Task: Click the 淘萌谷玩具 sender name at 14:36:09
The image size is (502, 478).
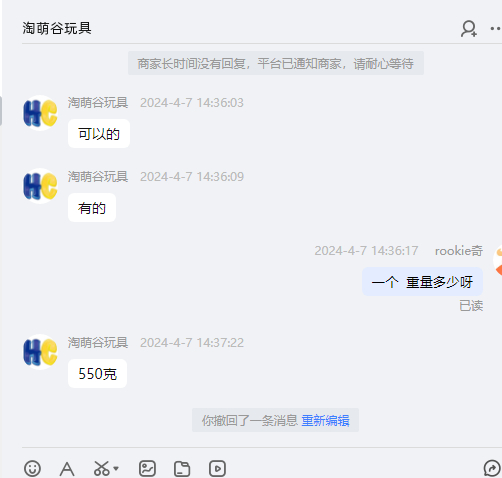Action: (x=98, y=176)
